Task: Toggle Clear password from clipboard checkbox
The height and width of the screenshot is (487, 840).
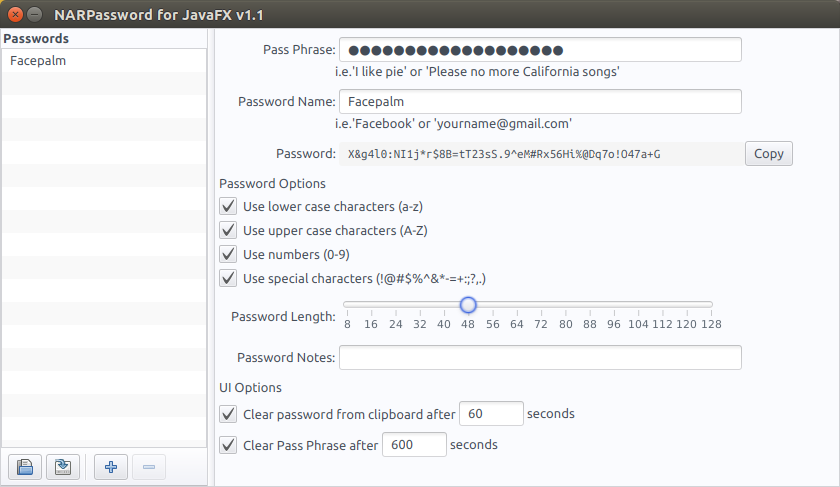Action: [x=228, y=414]
